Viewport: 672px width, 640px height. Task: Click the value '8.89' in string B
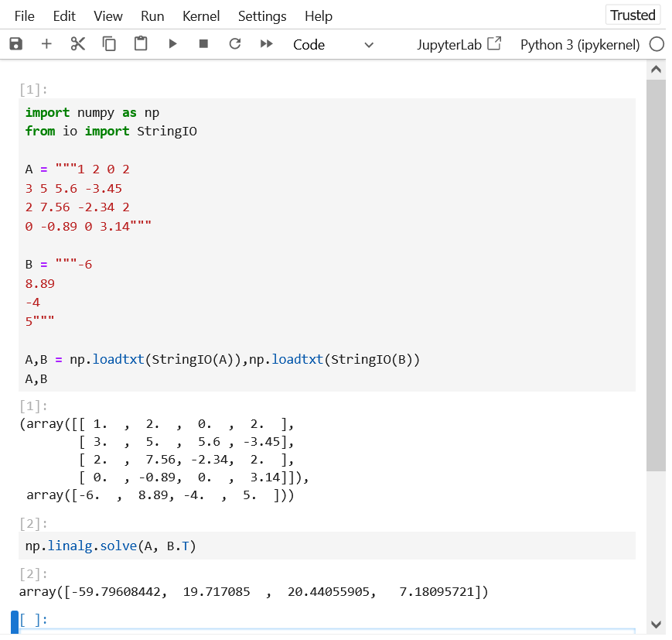coord(40,284)
